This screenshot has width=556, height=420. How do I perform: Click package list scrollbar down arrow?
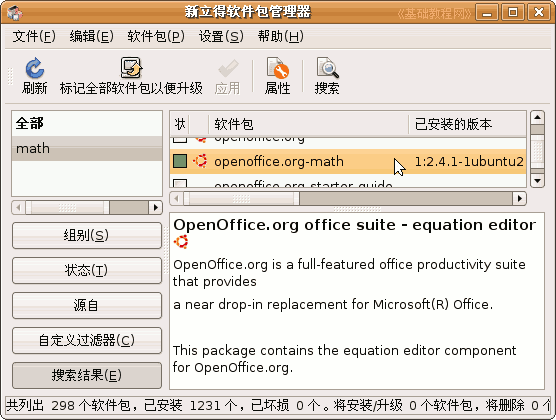pyautogui.click(x=538, y=181)
